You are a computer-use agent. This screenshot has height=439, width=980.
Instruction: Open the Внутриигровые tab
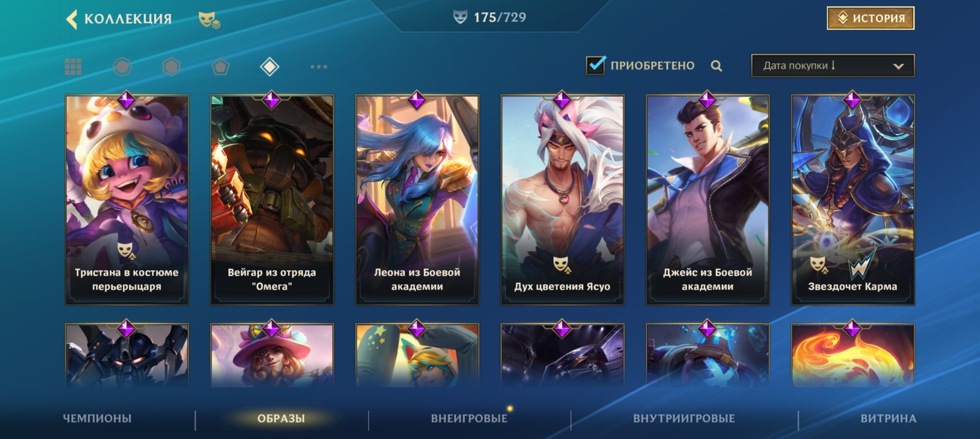pyautogui.click(x=684, y=418)
